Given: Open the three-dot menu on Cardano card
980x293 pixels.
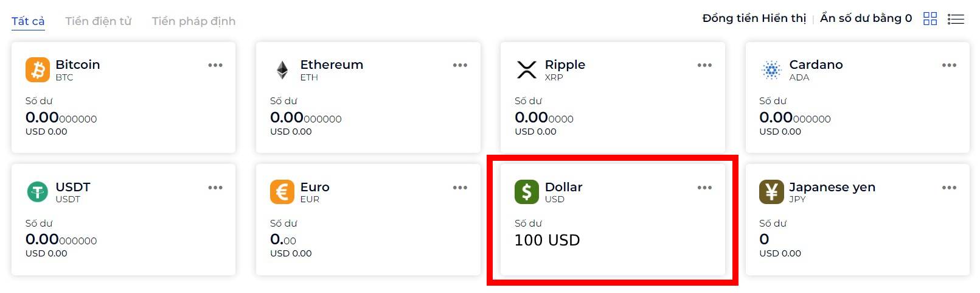Looking at the screenshot, I should coord(949,65).
